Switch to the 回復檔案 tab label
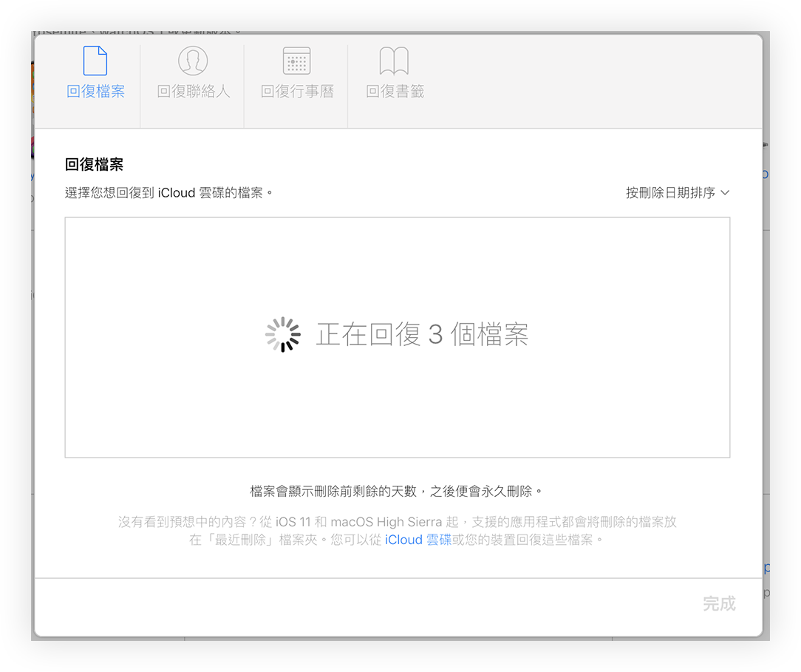801x672 pixels. click(x=95, y=92)
